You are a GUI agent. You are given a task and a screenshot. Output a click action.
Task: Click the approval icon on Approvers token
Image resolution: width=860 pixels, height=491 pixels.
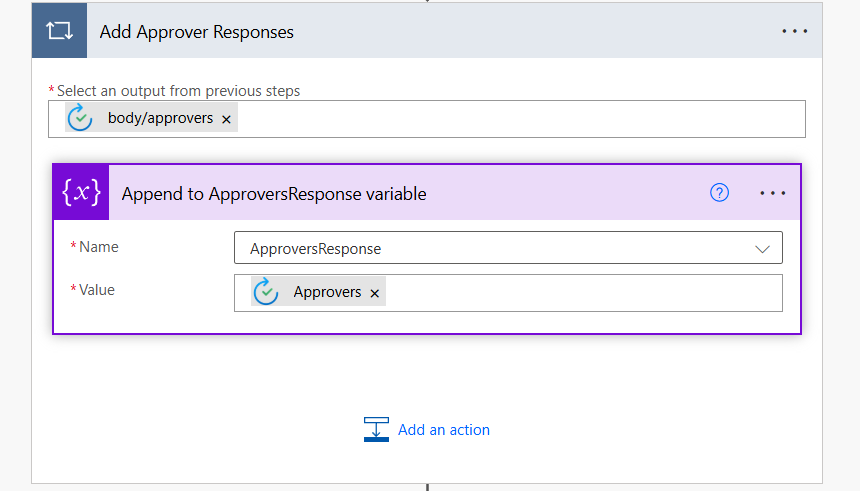tap(265, 292)
